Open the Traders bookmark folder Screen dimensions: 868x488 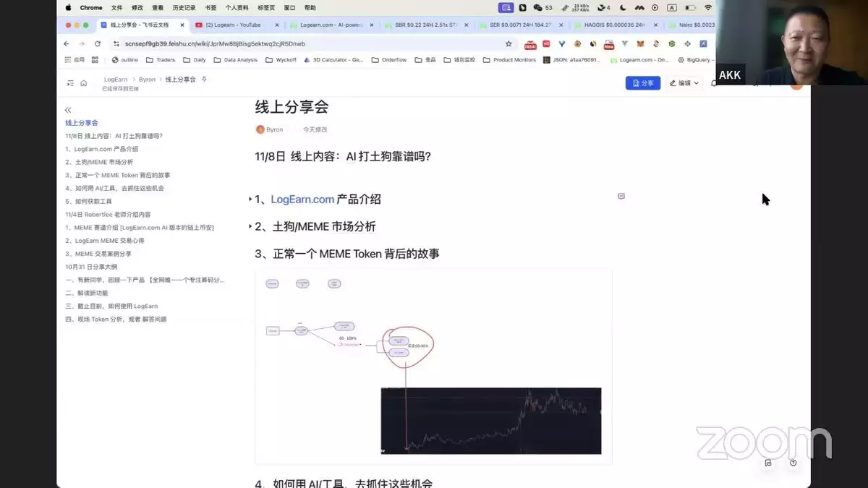pyautogui.click(x=161, y=60)
